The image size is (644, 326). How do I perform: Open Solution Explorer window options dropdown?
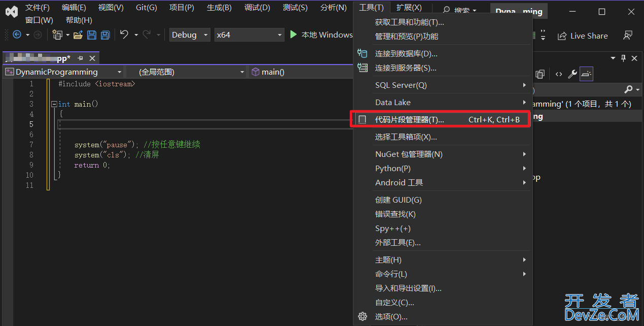tap(613, 58)
